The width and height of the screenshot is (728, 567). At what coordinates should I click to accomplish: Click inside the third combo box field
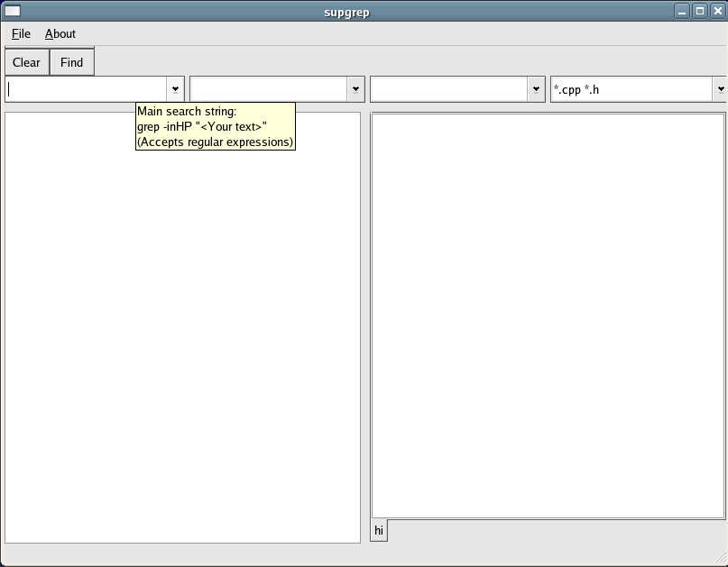448,89
